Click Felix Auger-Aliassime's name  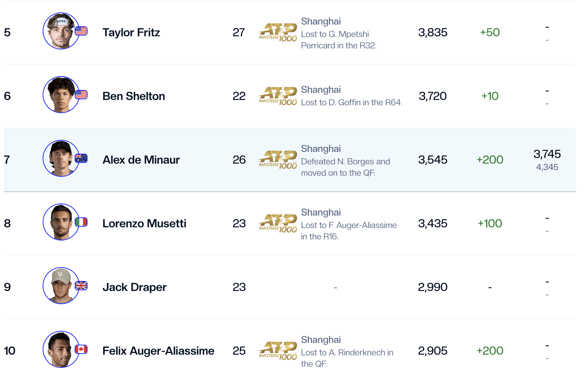coord(158,351)
